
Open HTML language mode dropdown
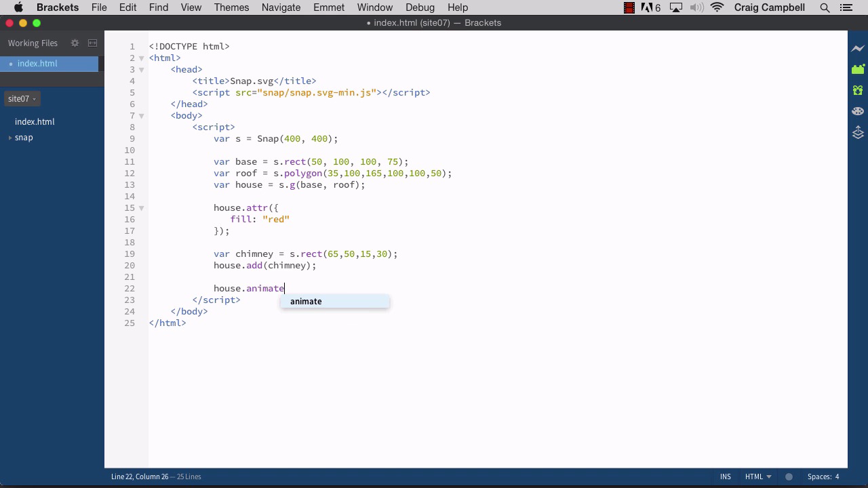tap(758, 476)
